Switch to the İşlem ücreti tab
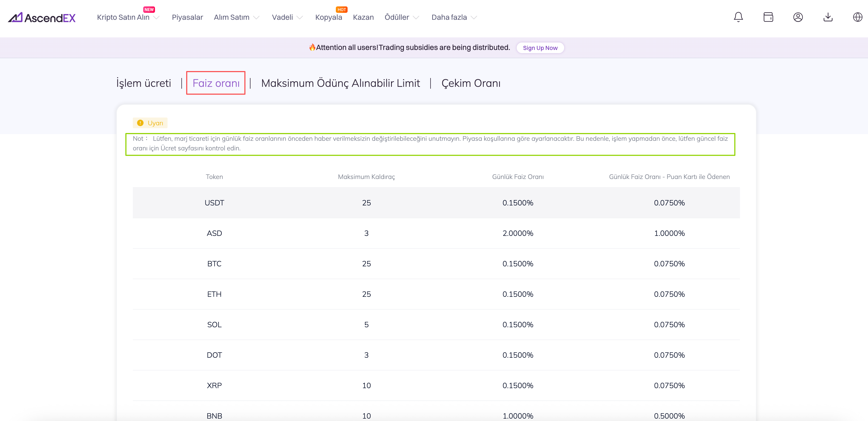 pos(144,83)
